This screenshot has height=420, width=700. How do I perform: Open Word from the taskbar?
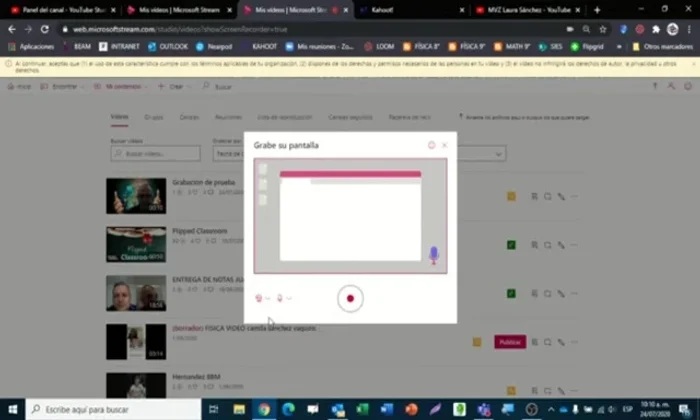pos(387,409)
